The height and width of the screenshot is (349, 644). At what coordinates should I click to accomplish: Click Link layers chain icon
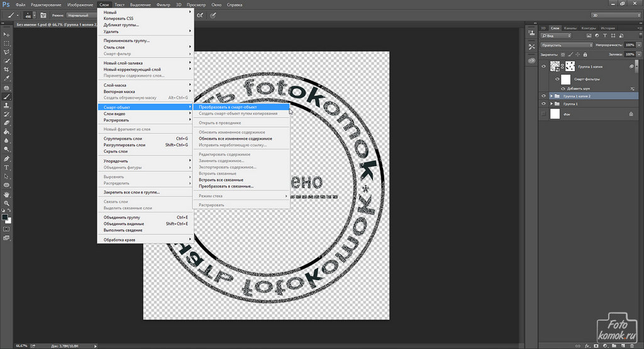(578, 346)
